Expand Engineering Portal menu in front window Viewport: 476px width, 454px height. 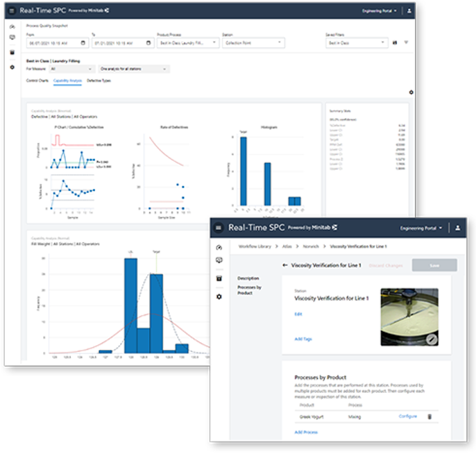point(420,228)
